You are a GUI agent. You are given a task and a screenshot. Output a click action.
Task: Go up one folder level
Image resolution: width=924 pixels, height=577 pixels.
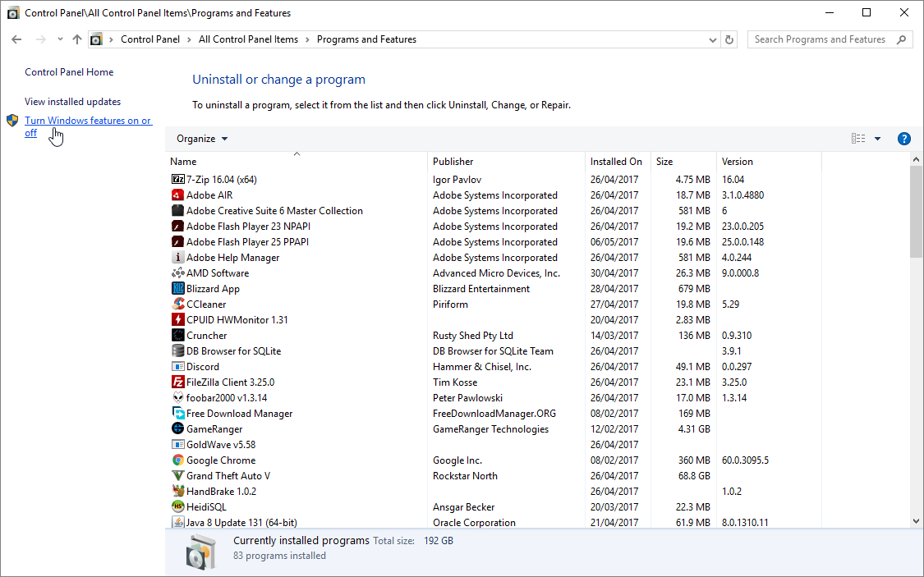(76, 39)
